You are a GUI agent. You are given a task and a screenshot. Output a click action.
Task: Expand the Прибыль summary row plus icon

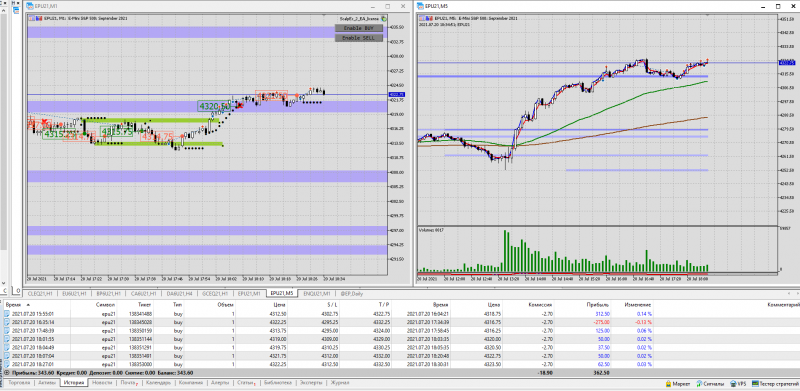pos(7,373)
